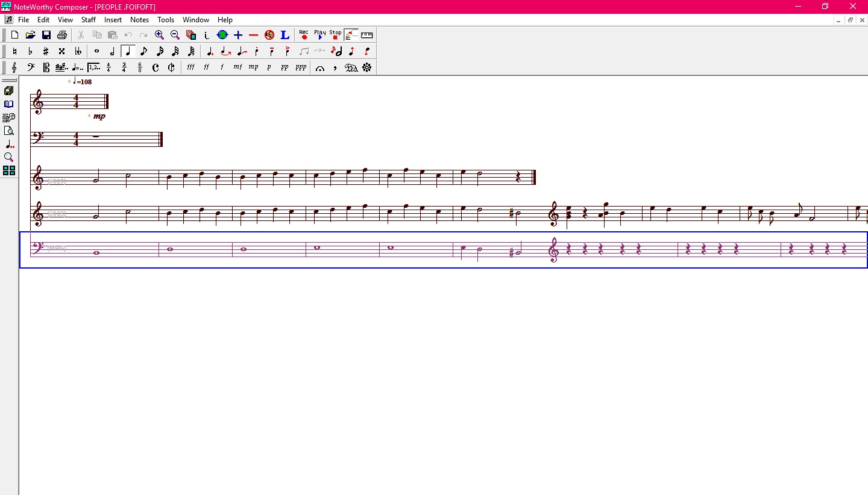Image resolution: width=868 pixels, height=495 pixels.
Task: Open the piano keyboard icon
Action: click(366, 35)
